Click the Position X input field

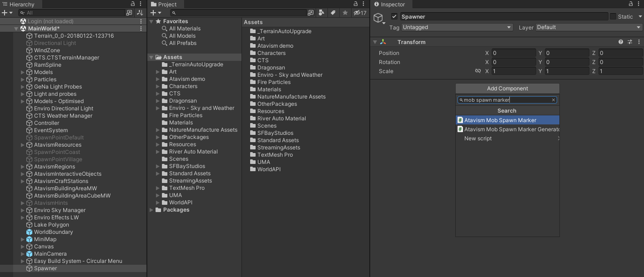pyautogui.click(x=513, y=53)
